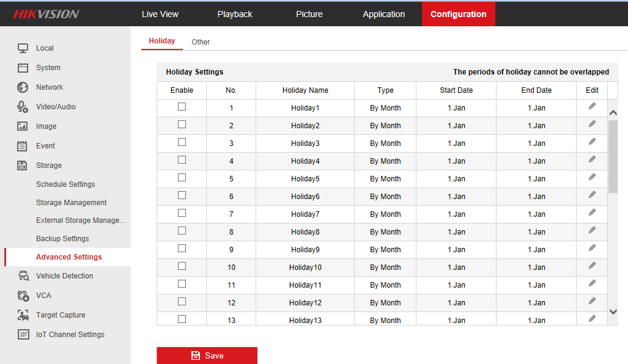Go to Schedule Settings under Storage

click(x=65, y=184)
